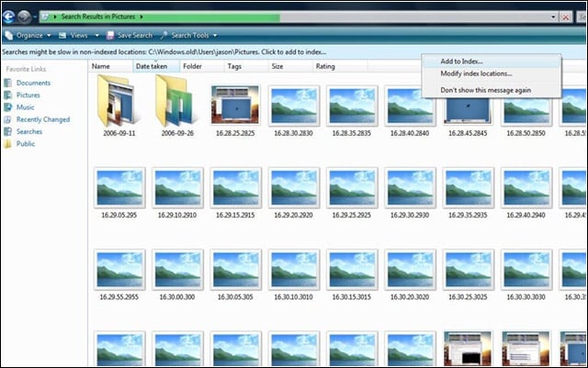
Task: Click the 16.28.45.2845 file name
Action: point(468,133)
